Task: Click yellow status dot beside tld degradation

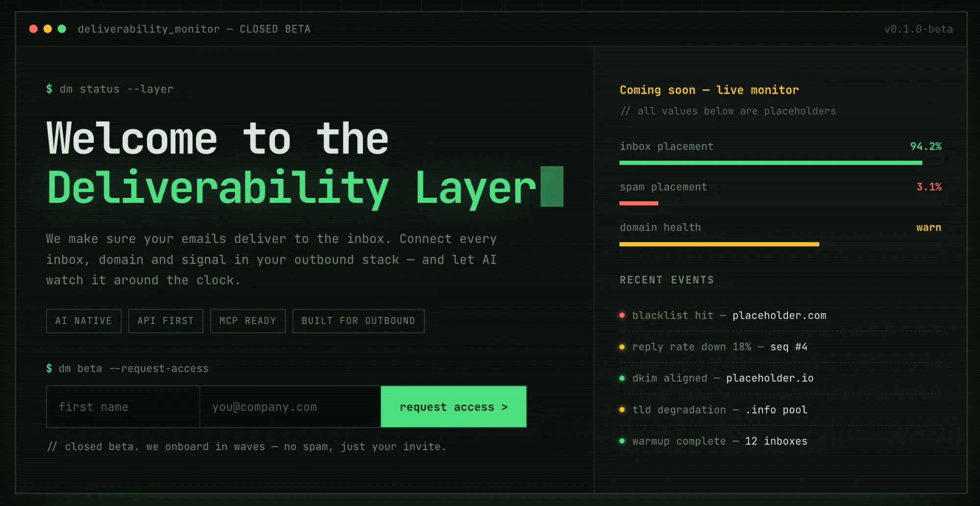Action: pos(622,410)
